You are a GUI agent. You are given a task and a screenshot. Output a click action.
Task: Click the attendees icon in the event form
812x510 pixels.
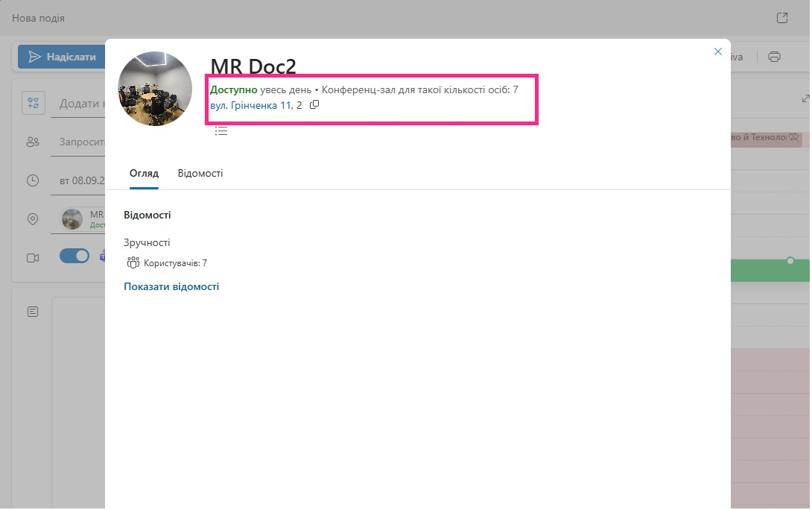point(33,142)
